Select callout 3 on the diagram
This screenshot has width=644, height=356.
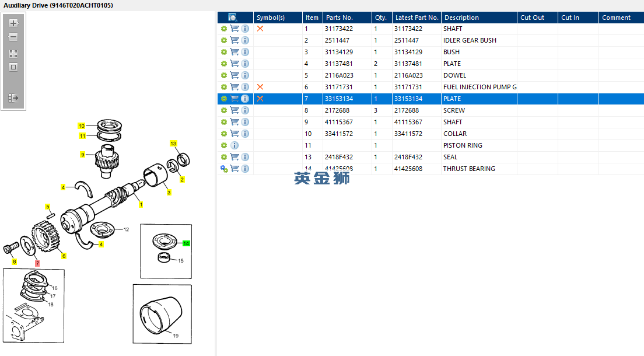(169, 193)
